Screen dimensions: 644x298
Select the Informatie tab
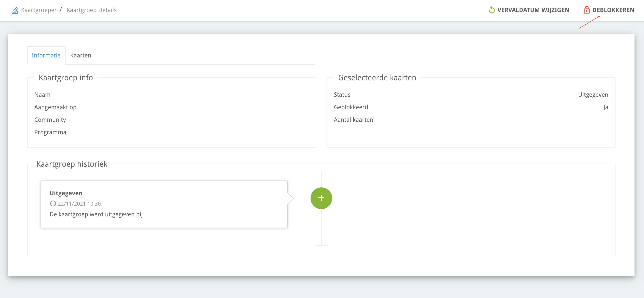click(x=46, y=55)
